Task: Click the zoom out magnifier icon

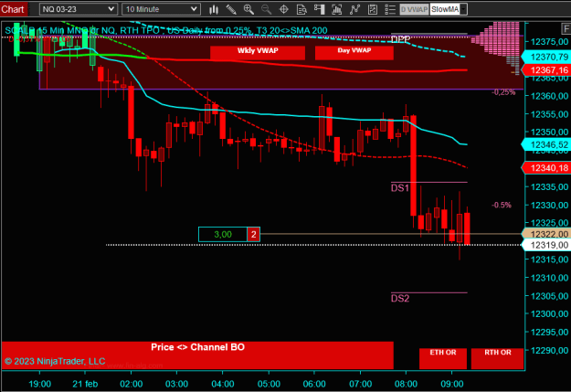Action: [x=266, y=9]
